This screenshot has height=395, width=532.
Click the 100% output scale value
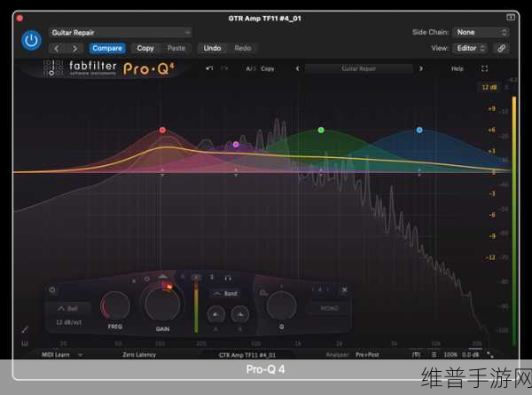tap(450, 355)
